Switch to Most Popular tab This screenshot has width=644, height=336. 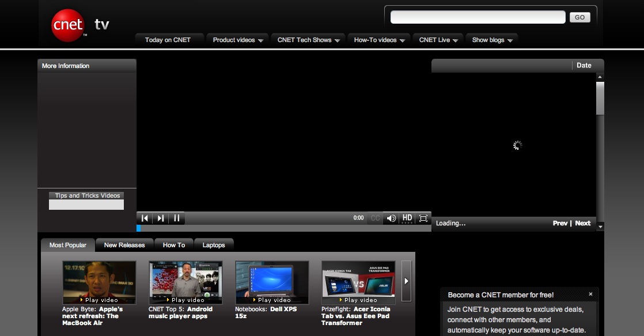(68, 245)
